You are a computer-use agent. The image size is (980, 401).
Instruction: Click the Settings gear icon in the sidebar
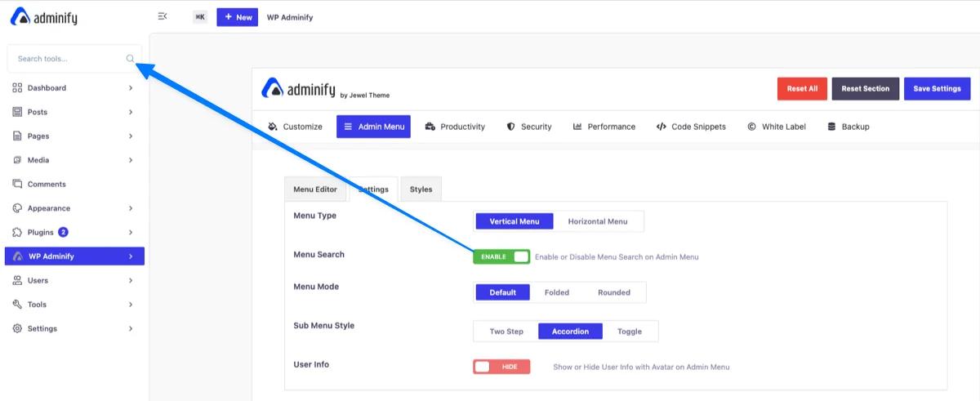point(17,328)
